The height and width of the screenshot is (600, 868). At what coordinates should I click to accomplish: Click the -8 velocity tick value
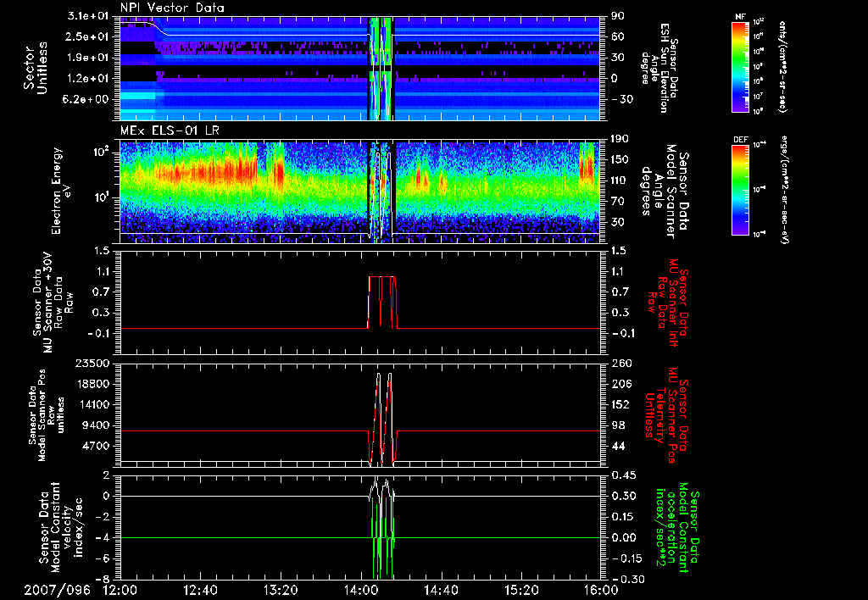click(102, 580)
